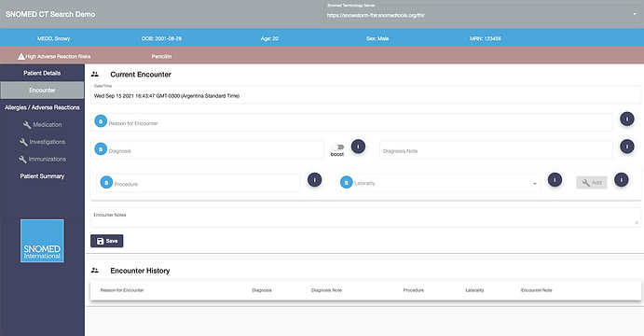Image resolution: width=644 pixels, height=336 pixels.
Task: Click the 'Encounter Note' history column header
Action: coord(537,290)
